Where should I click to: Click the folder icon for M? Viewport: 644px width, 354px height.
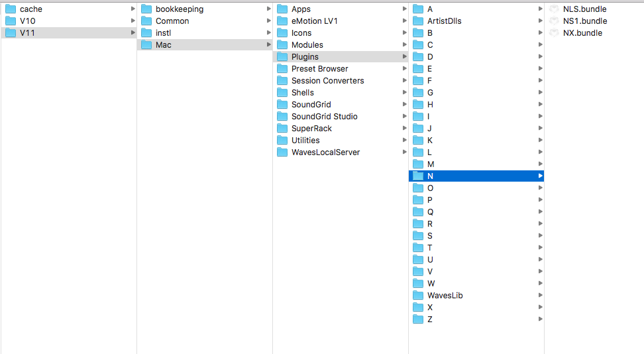coord(418,164)
